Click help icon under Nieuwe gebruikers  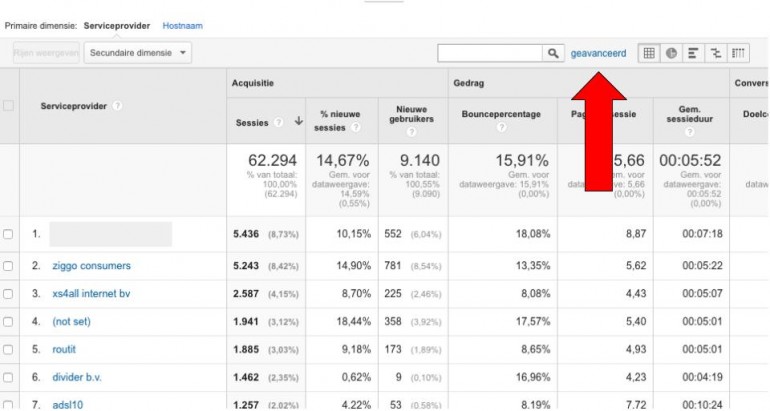click(412, 132)
